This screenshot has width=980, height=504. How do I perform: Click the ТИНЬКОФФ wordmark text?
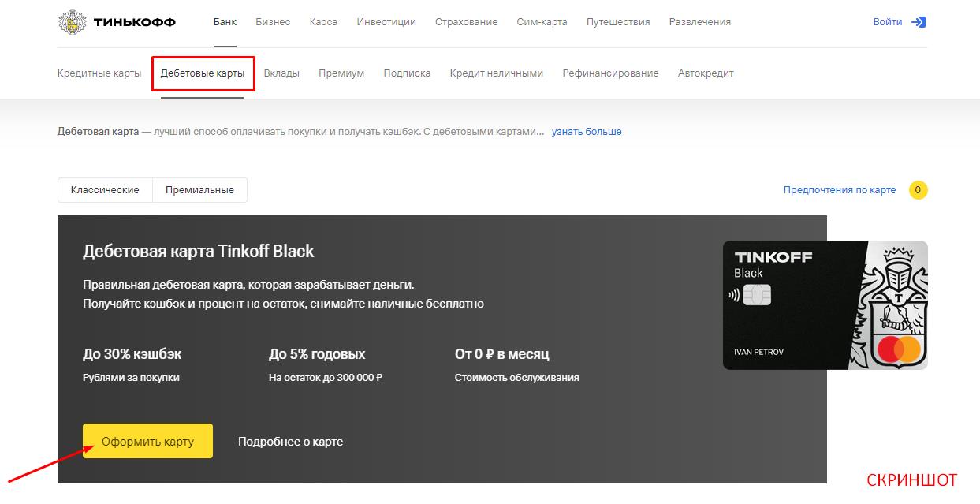coord(135,22)
